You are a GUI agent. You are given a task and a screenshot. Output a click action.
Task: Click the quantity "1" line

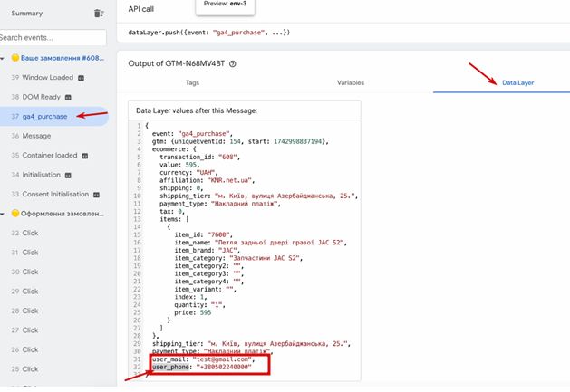pyautogui.click(x=199, y=305)
